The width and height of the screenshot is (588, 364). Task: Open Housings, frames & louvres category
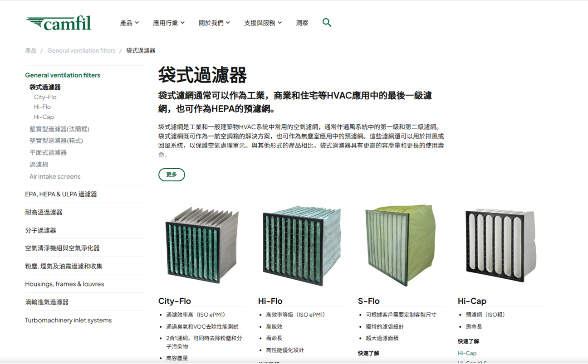(64, 284)
